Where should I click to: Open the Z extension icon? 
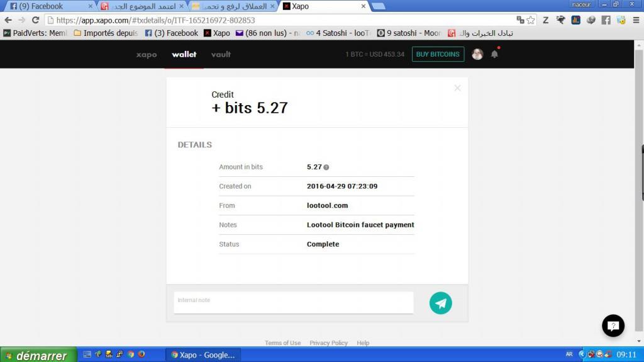point(545,20)
